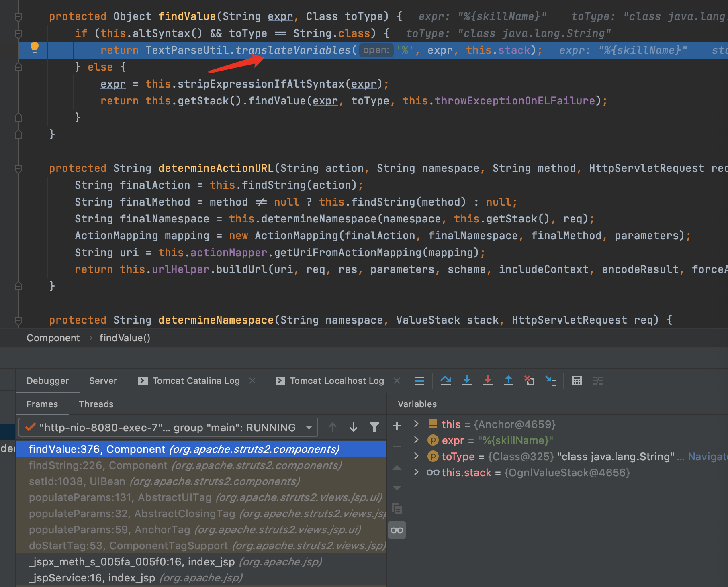Click the red Force Step Into icon
The width and height of the screenshot is (728, 587).
click(x=488, y=381)
